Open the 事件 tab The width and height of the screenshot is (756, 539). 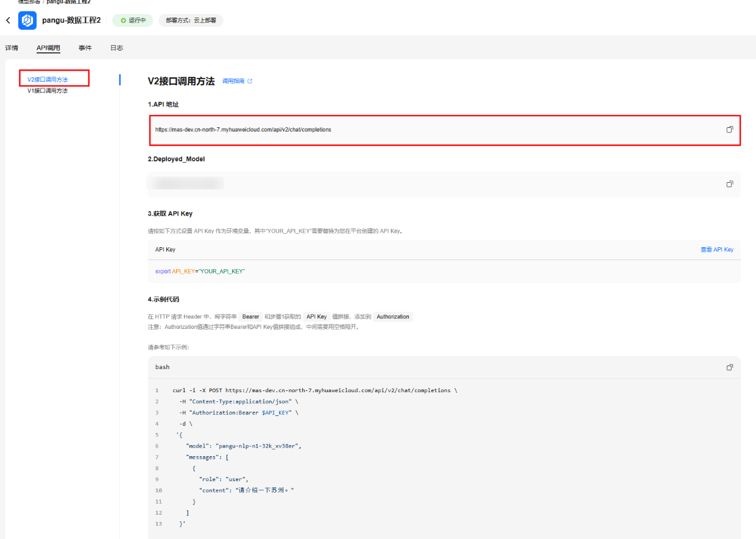85,48
